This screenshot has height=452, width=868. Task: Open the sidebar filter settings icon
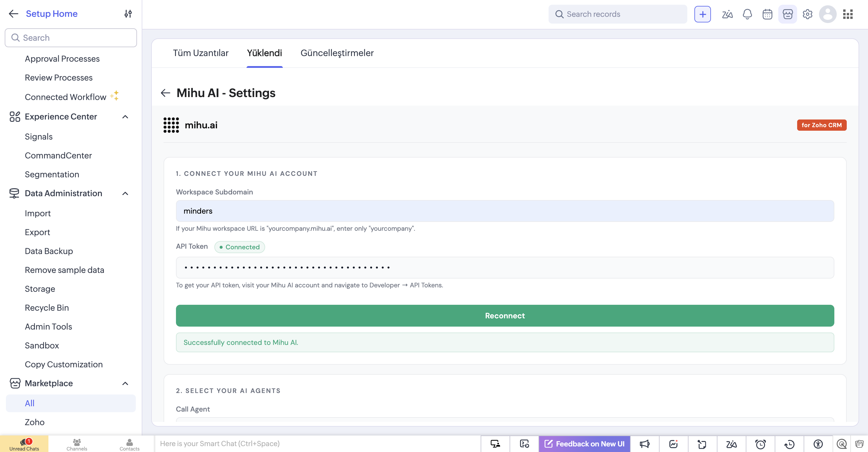pos(128,14)
